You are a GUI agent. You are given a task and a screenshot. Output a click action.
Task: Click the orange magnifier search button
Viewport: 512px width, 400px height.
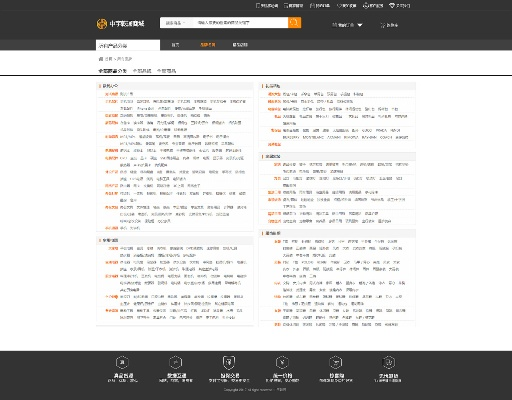(294, 23)
